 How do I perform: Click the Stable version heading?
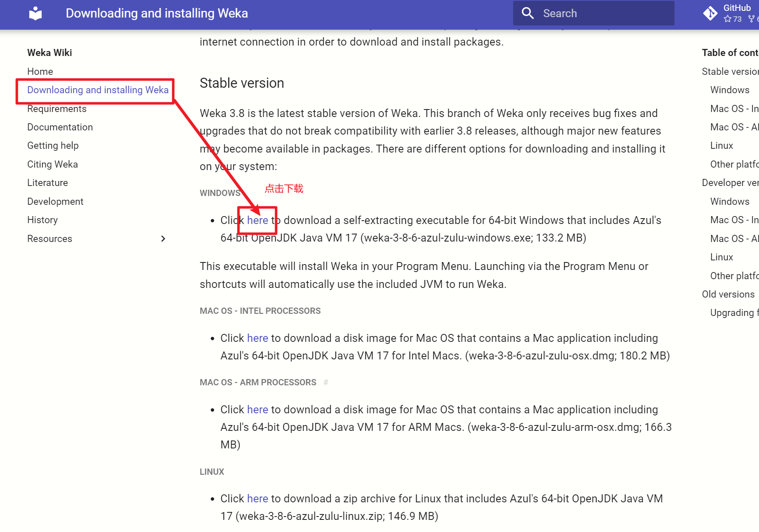click(242, 83)
